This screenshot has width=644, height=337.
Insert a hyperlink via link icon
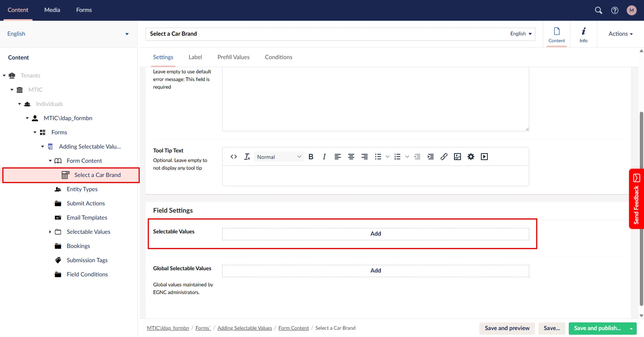click(x=444, y=157)
